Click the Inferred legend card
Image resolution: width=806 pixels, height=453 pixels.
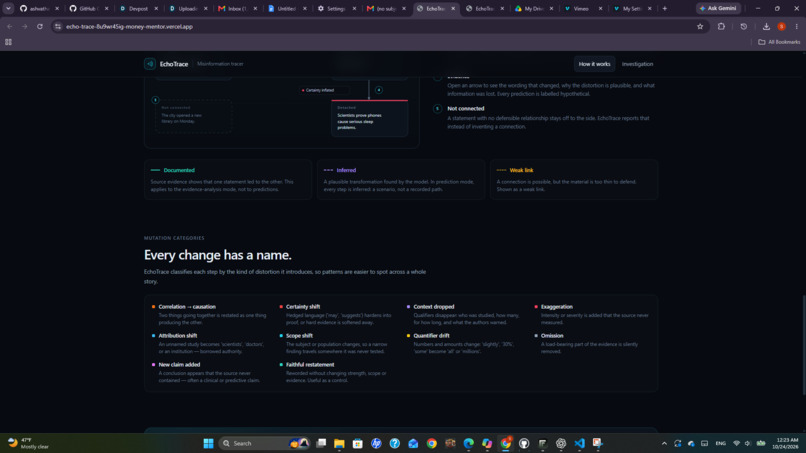[401, 179]
